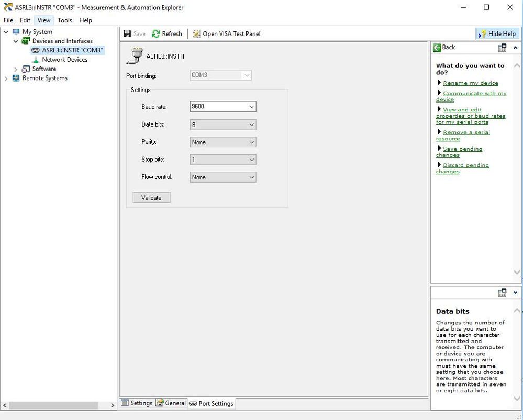The width and height of the screenshot is (523, 420).
Task: Open the 'Rename my device' help link
Action: (471, 83)
